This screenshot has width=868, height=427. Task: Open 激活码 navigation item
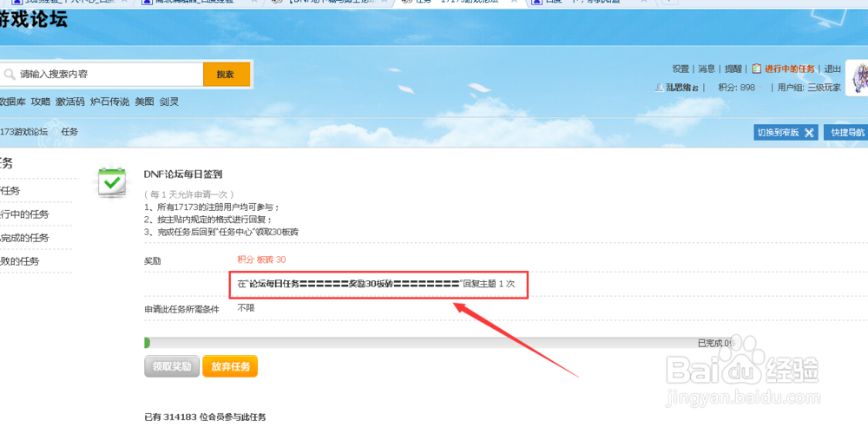coord(69,102)
